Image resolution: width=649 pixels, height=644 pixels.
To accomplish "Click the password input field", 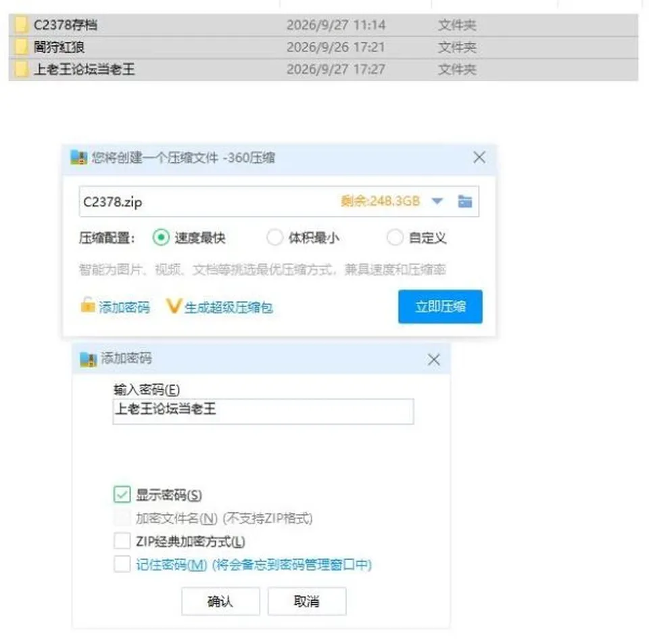I will 263,411.
